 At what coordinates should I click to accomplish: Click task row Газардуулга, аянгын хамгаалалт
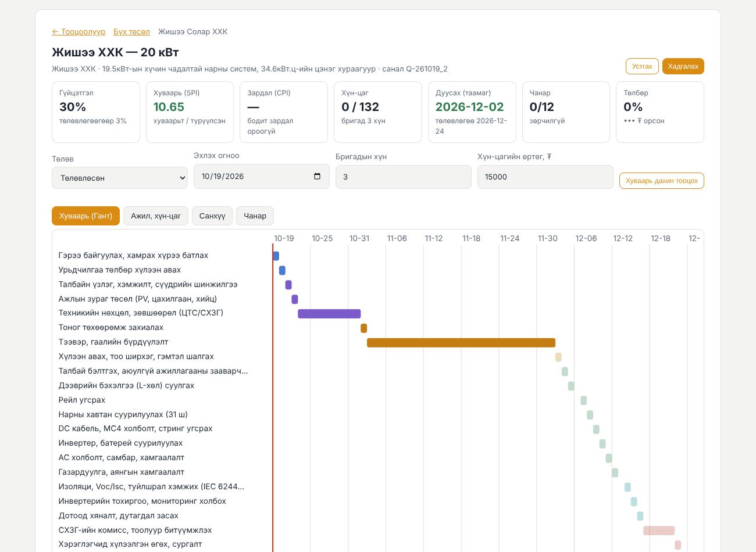121,472
